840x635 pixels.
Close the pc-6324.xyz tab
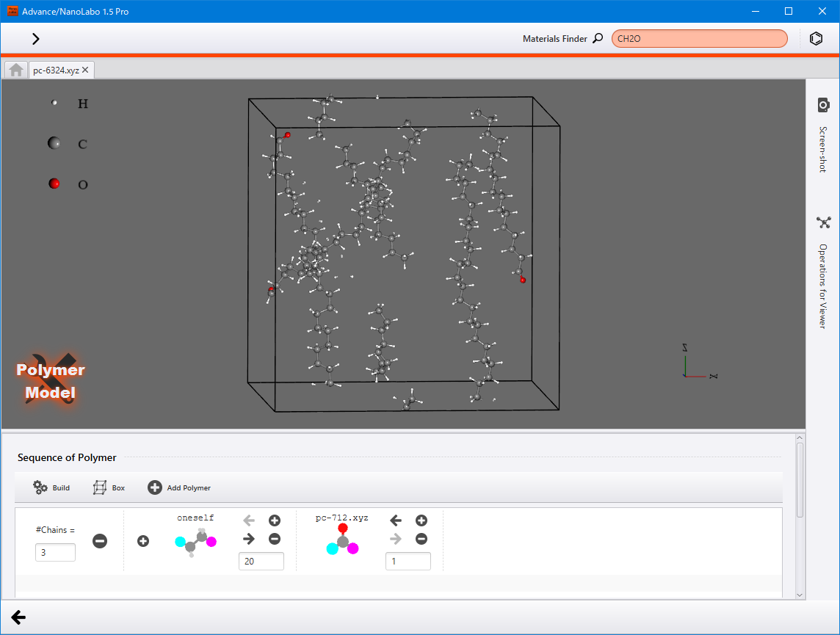pyautogui.click(x=85, y=70)
